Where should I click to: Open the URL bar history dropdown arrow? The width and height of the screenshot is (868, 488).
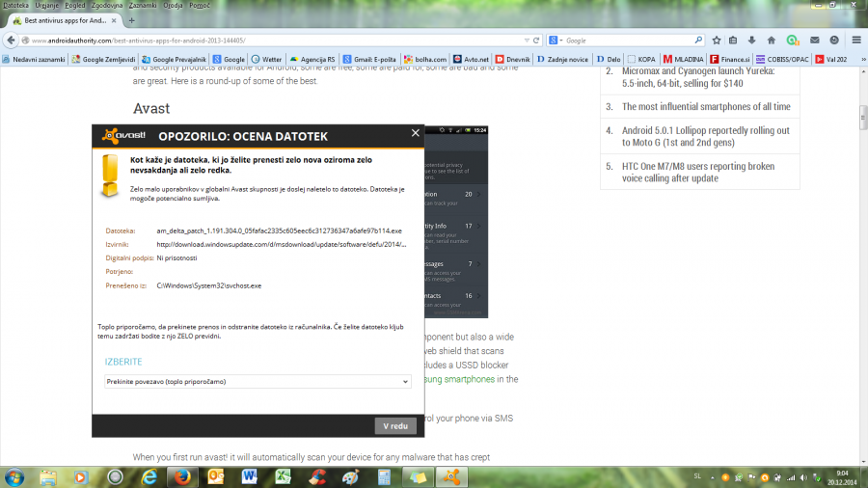click(x=525, y=41)
